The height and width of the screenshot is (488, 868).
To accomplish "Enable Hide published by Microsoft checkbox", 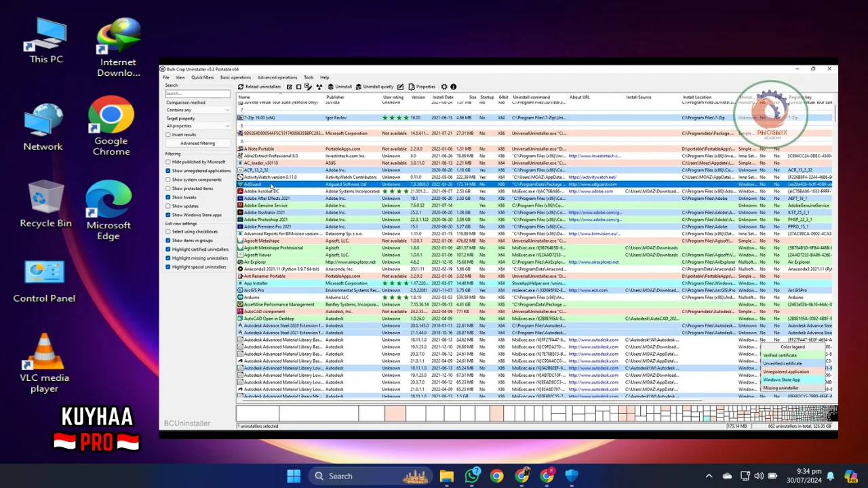I will point(168,162).
